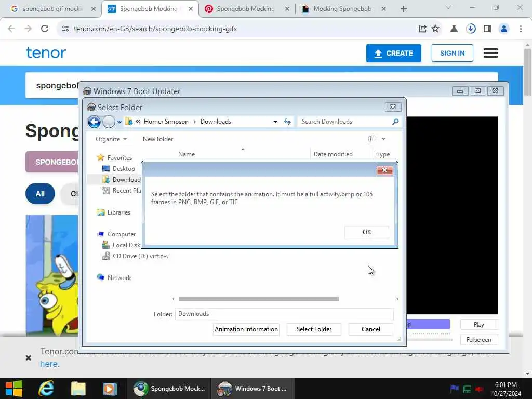The height and width of the screenshot is (399, 532).
Task: Click the horizontal scrollbar in file list
Action: click(x=259, y=299)
